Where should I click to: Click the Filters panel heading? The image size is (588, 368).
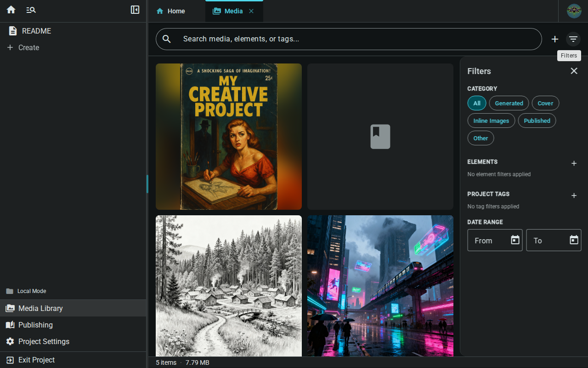[x=479, y=71]
